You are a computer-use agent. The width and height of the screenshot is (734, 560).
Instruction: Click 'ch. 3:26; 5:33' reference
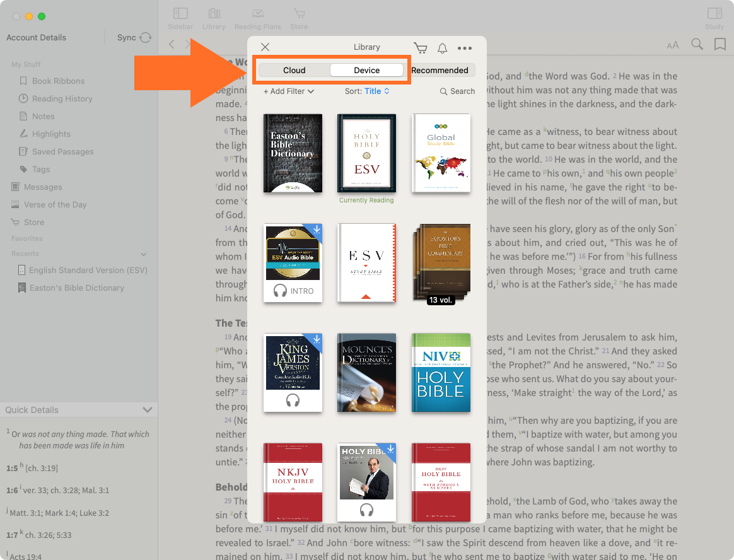click(48, 535)
